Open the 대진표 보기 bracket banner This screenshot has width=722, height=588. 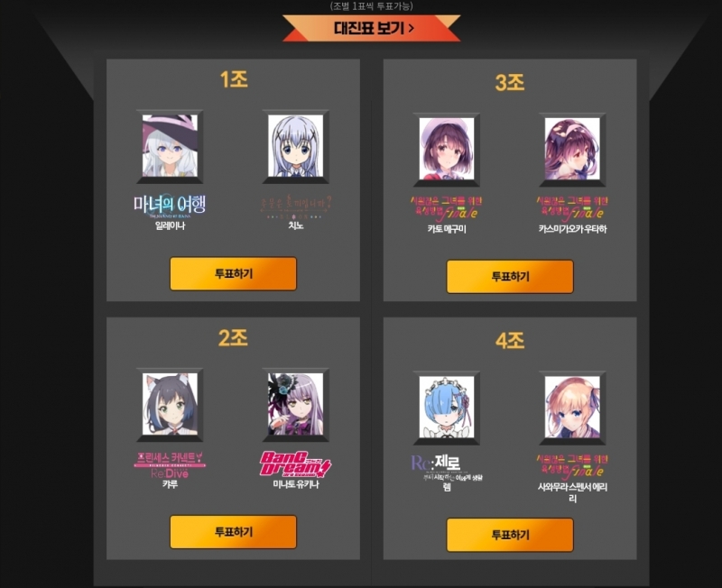click(372, 28)
